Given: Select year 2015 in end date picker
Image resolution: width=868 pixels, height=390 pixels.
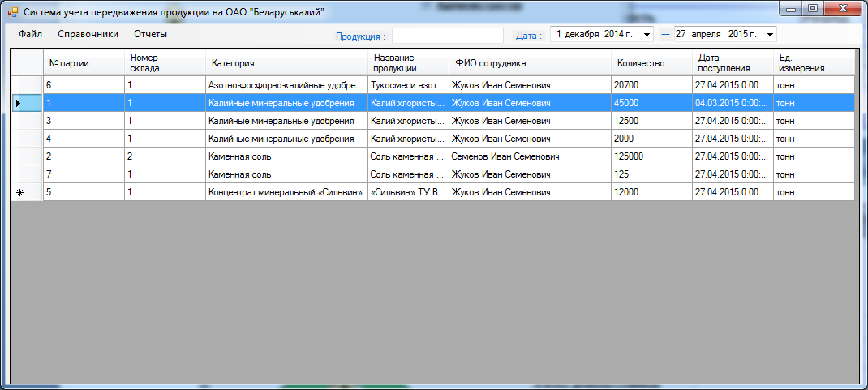Looking at the screenshot, I should click(x=737, y=34).
